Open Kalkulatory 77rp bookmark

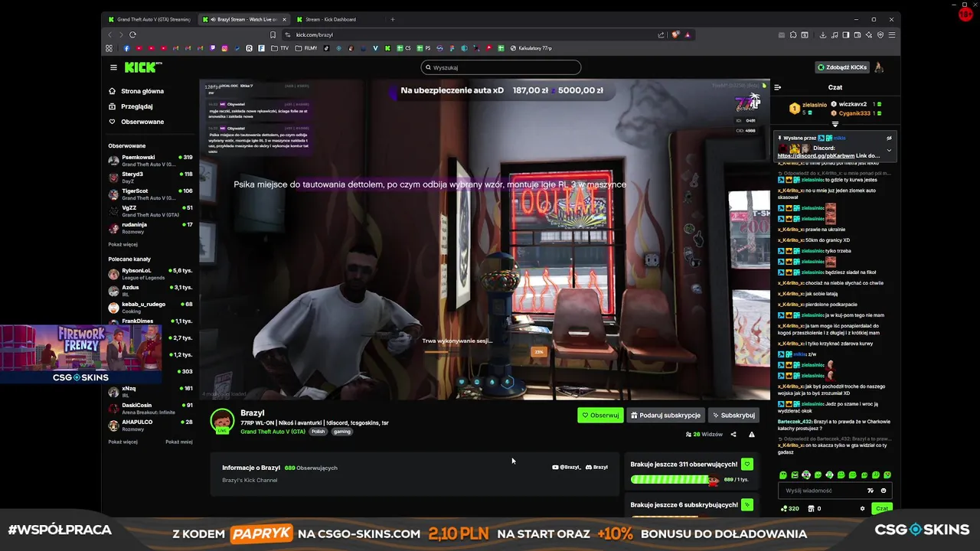pos(531,48)
